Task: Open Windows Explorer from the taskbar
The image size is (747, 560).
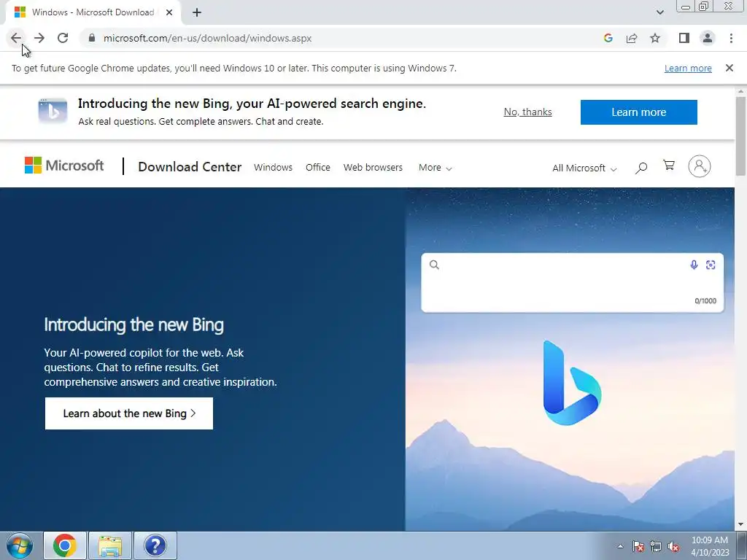Action: coord(110,545)
